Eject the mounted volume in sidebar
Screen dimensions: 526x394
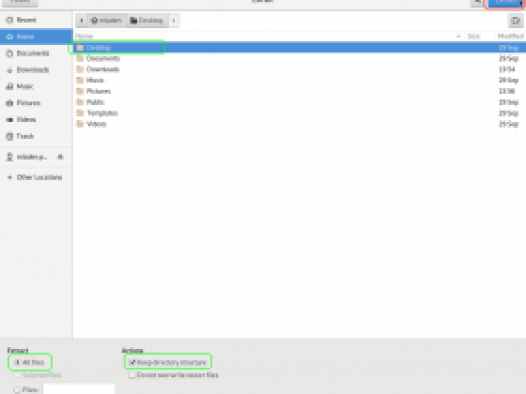coord(60,157)
